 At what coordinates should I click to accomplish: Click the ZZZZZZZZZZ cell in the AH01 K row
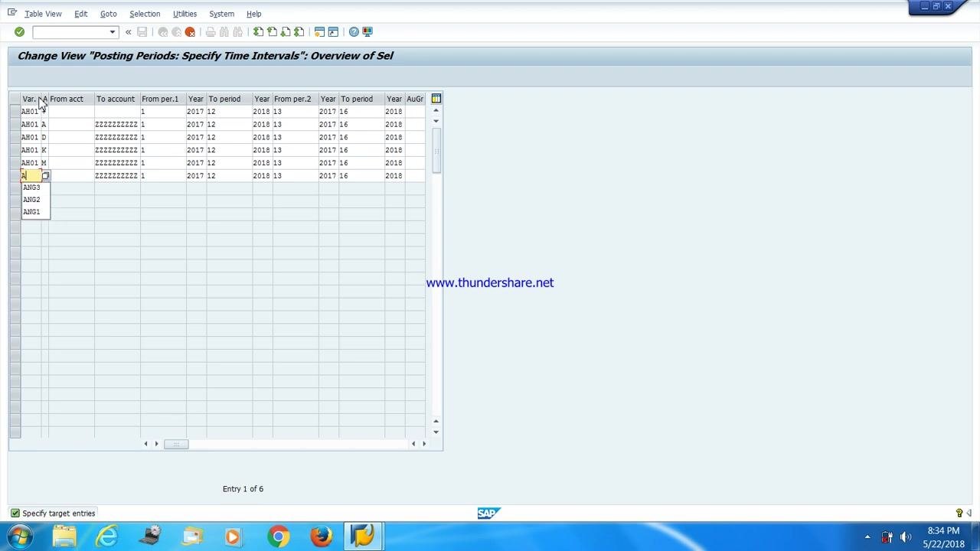pyautogui.click(x=117, y=151)
